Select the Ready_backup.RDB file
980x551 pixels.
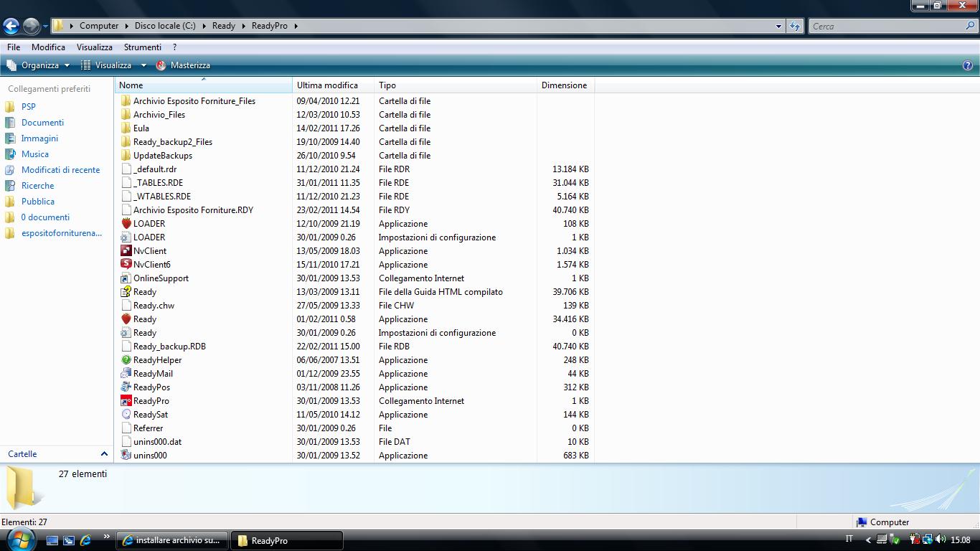click(169, 347)
